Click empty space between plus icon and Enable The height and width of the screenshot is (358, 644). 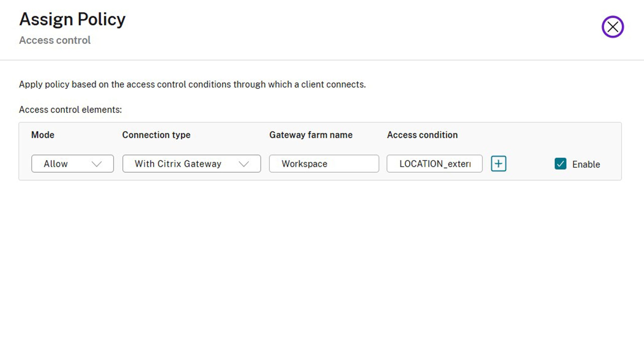pos(530,164)
